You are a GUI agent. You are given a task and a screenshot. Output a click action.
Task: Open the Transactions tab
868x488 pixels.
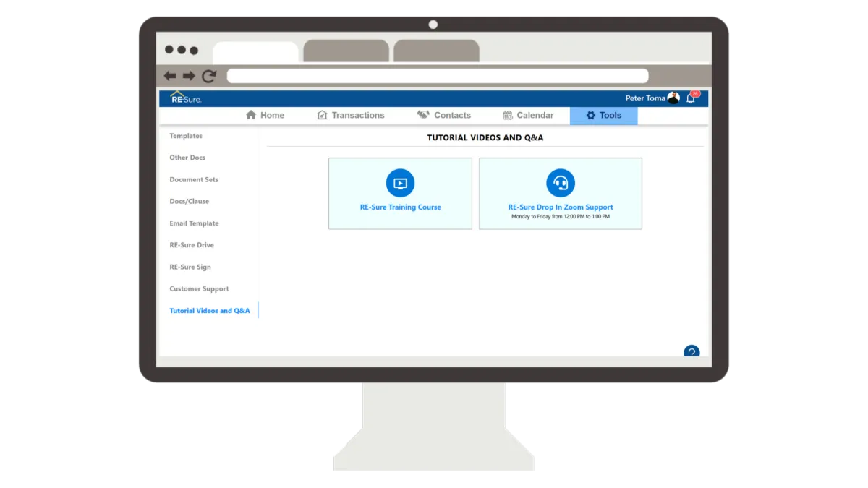click(351, 116)
